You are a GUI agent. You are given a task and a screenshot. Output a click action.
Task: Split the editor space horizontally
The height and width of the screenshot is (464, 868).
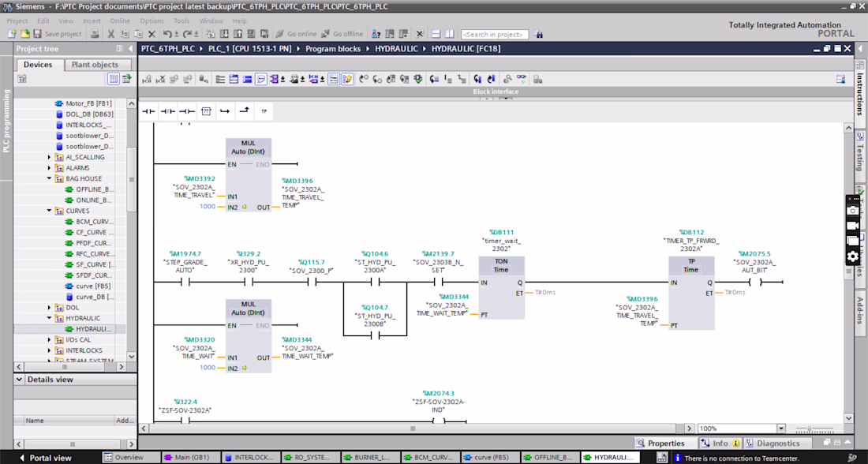[x=436, y=35]
